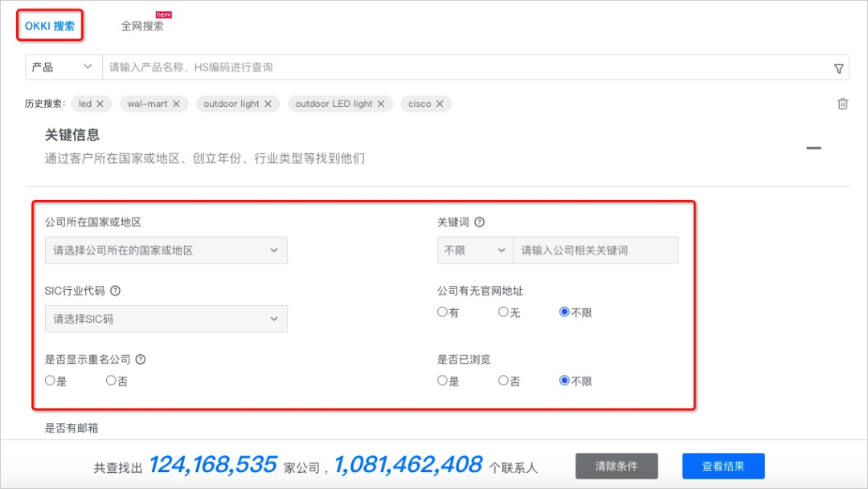Remove the "outdoor LED light" tag

379,104
